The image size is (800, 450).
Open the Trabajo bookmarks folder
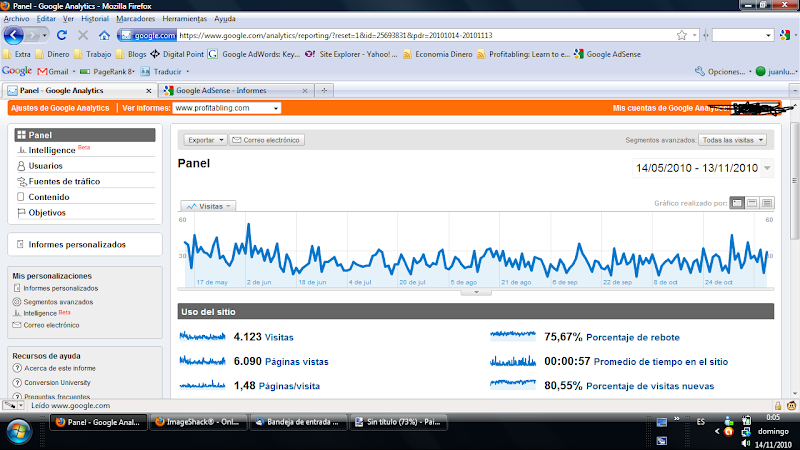pos(92,54)
